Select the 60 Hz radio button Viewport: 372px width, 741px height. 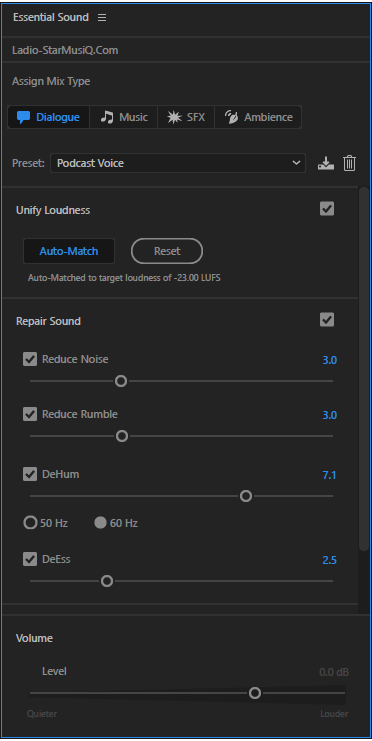100,523
